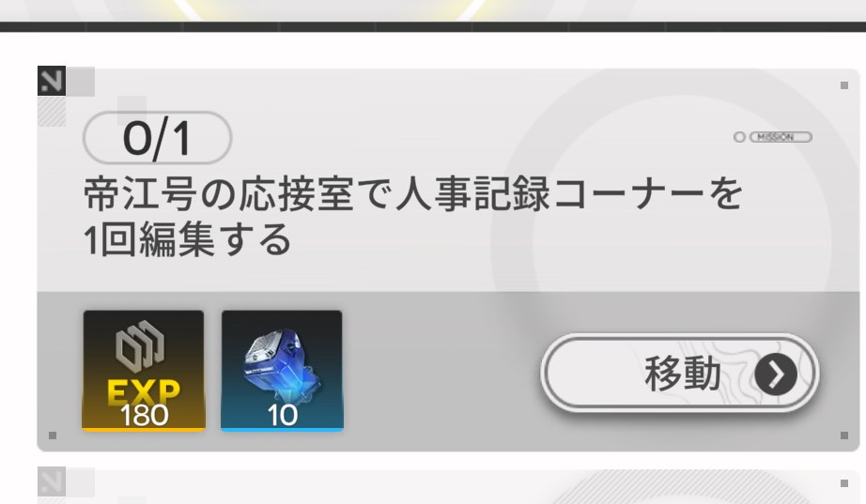Click the top-right corner dot of the first card

pyautogui.click(x=843, y=85)
